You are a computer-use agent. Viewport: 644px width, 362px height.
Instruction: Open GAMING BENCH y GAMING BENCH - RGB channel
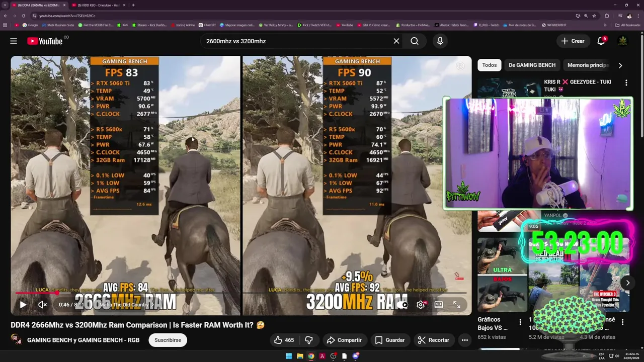[83, 340]
